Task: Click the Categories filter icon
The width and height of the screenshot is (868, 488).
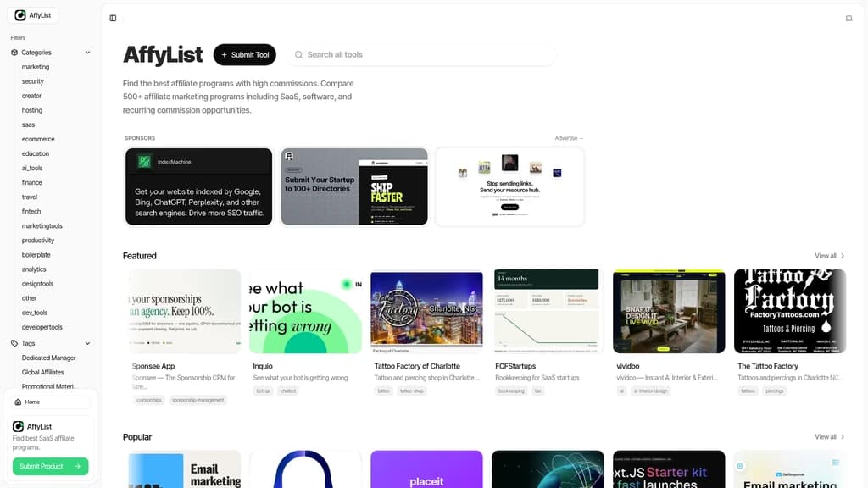Action: point(14,53)
